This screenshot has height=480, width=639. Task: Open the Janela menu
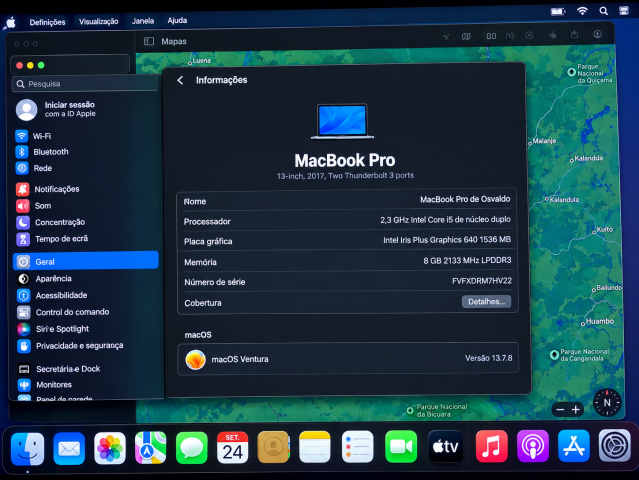[x=143, y=21]
